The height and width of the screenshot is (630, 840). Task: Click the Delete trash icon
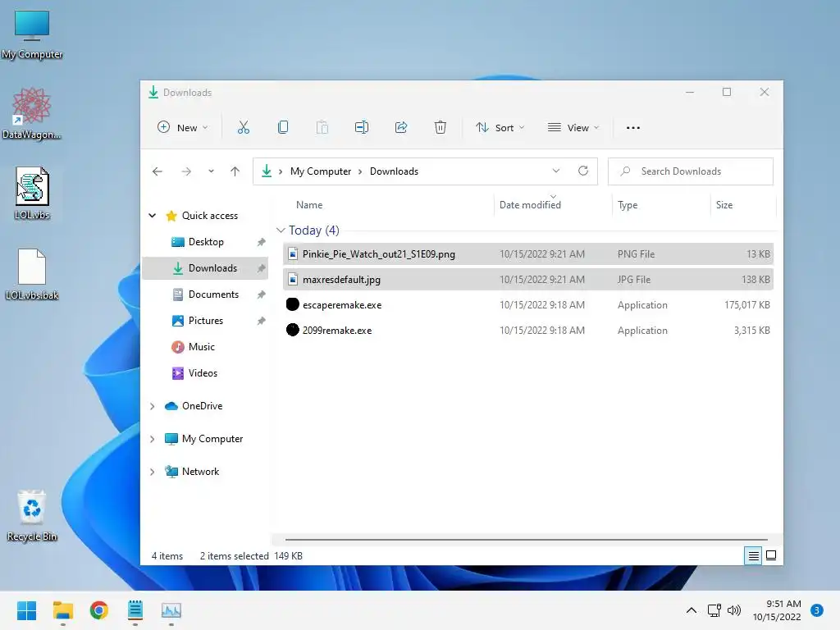point(441,127)
